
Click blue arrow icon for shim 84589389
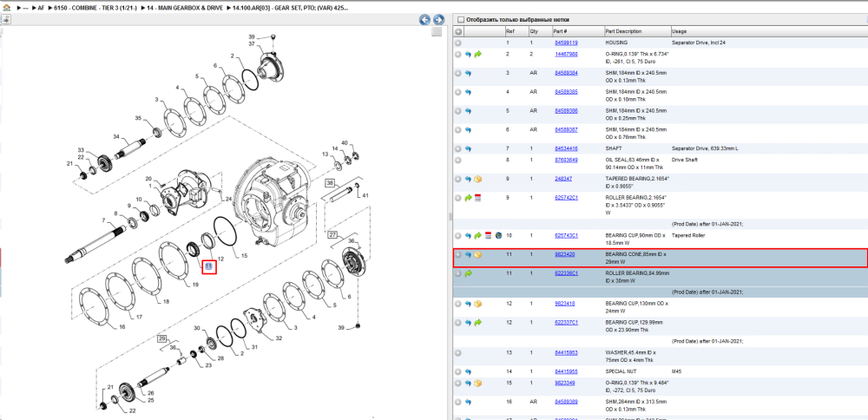[x=468, y=403]
